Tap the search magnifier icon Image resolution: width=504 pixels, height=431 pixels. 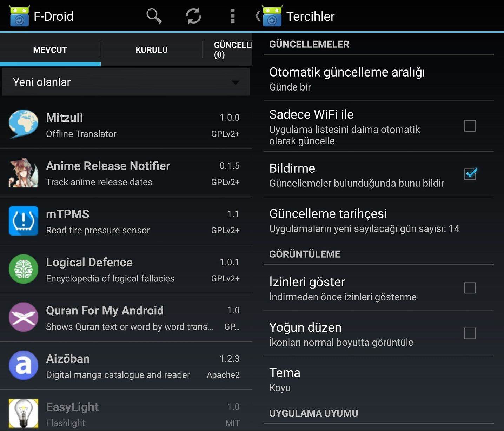click(154, 16)
